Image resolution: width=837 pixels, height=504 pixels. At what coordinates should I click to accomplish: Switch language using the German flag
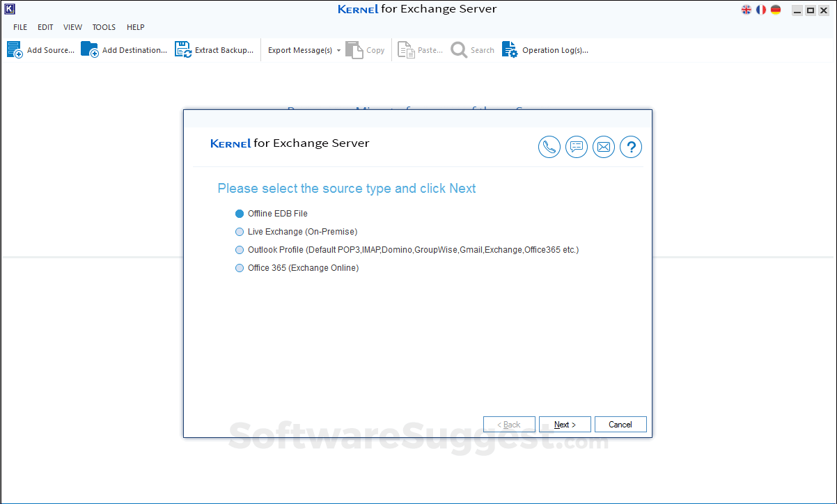(x=776, y=10)
